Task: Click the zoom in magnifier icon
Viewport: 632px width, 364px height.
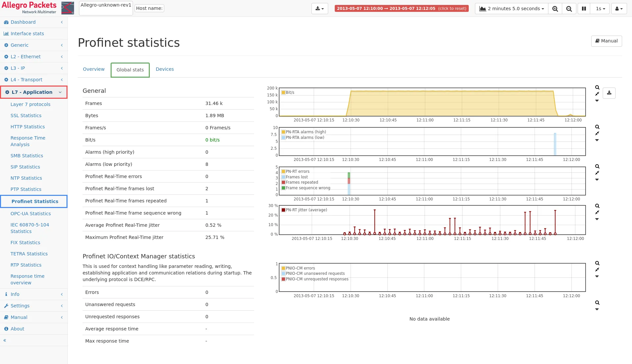Action: pos(555,9)
